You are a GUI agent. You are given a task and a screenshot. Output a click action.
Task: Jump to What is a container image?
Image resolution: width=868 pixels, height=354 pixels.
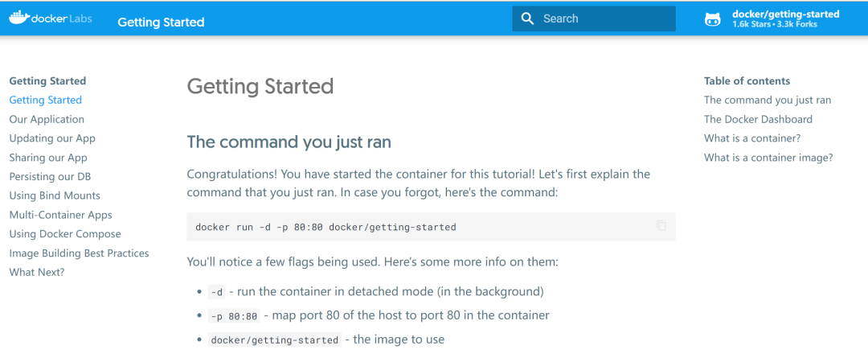(x=768, y=158)
